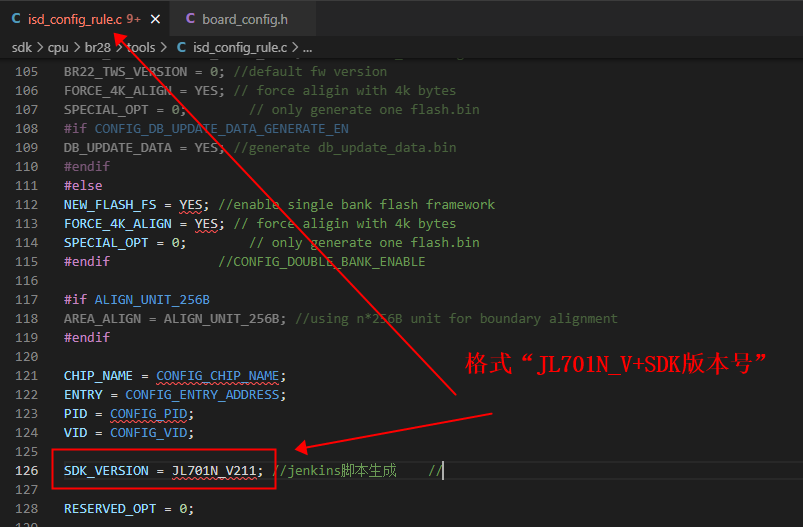The width and height of the screenshot is (803, 527).
Task: Click FORCE_4K_ALIGN on line 113
Action: point(117,224)
